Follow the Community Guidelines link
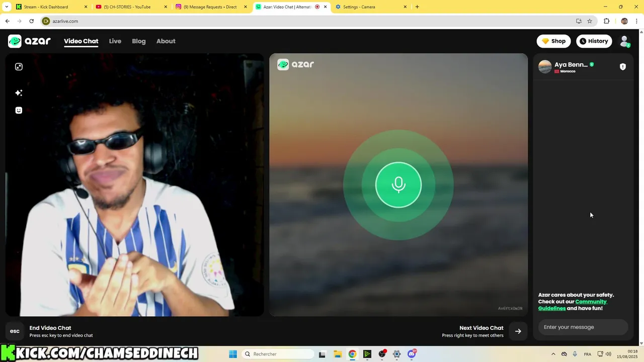This screenshot has width=644, height=362. [x=573, y=305]
